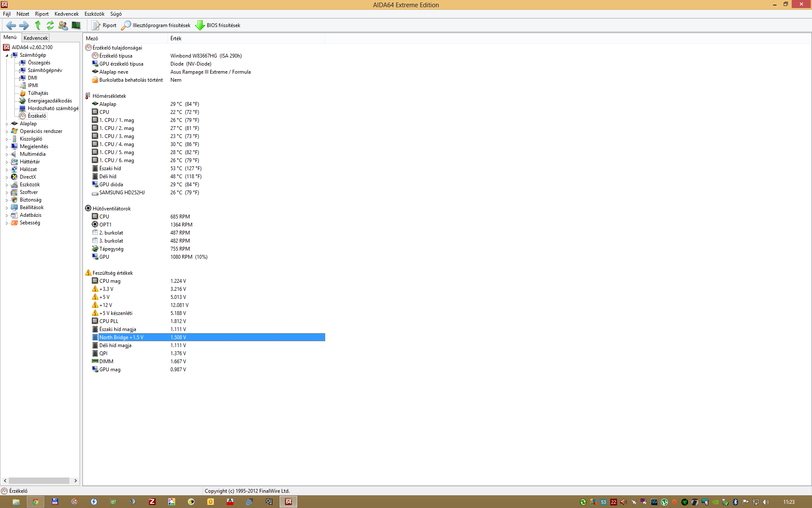Select Összegzés in the tree

[x=39, y=63]
